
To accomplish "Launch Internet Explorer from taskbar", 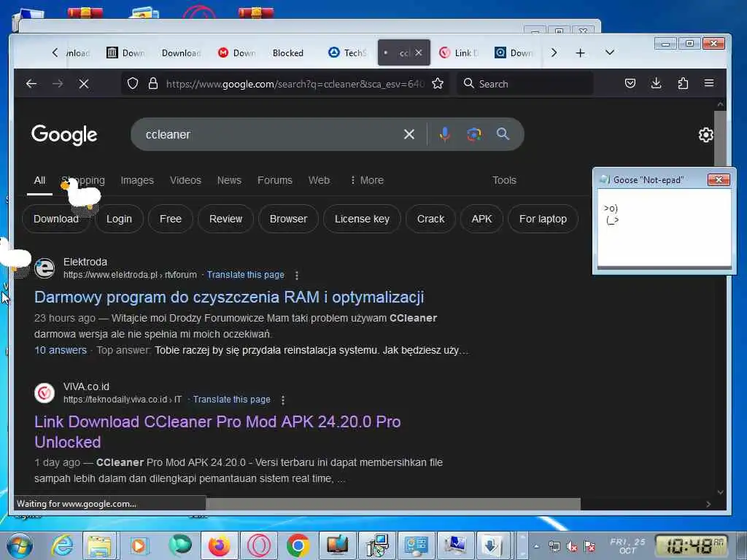I will point(63,545).
